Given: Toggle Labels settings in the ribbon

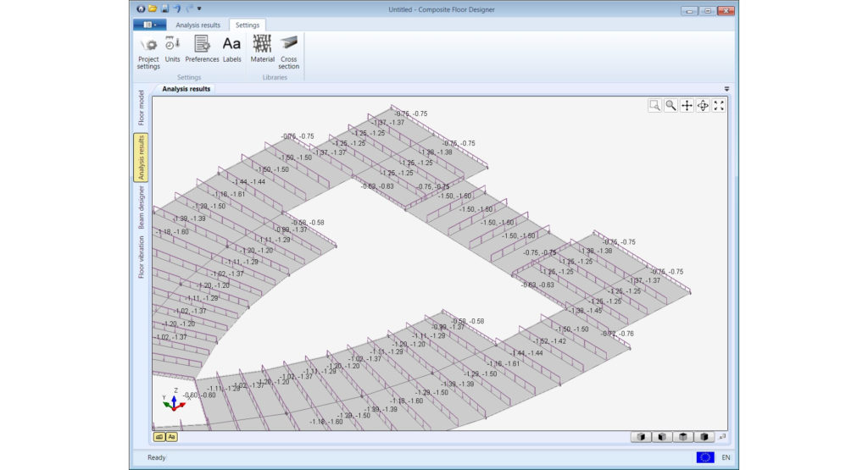Looking at the screenshot, I should (232, 49).
